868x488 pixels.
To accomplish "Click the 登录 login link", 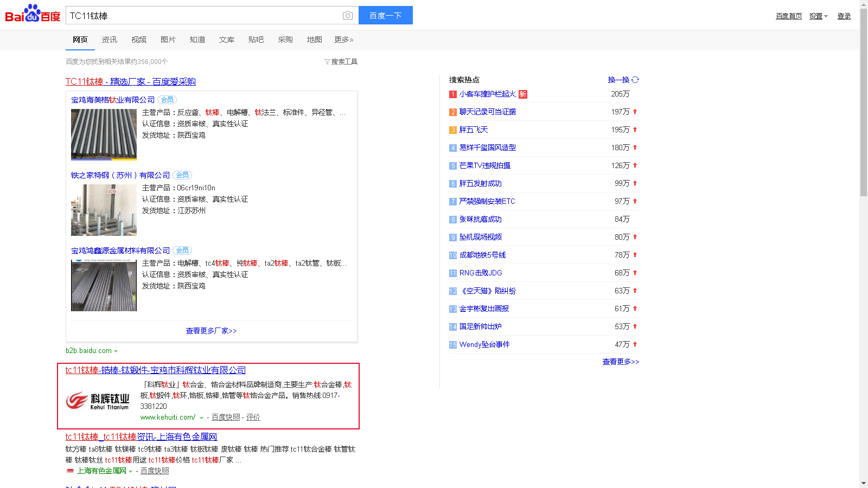I will click(x=844, y=16).
